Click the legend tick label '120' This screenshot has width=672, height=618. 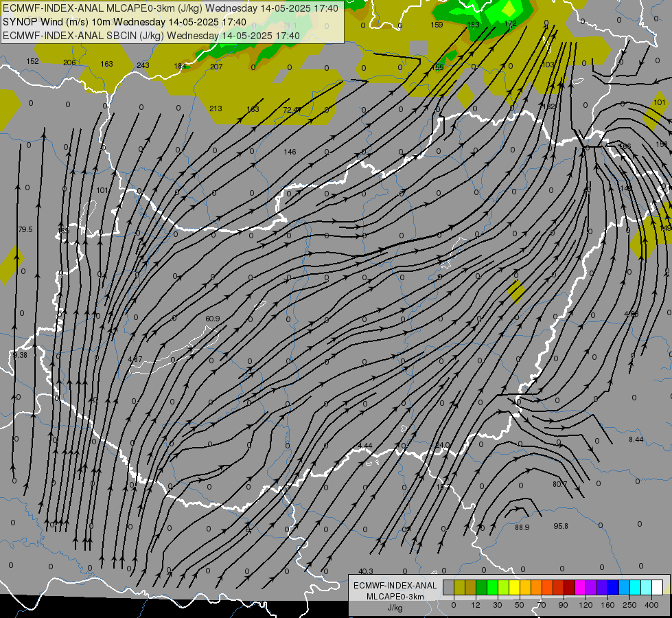point(586,605)
